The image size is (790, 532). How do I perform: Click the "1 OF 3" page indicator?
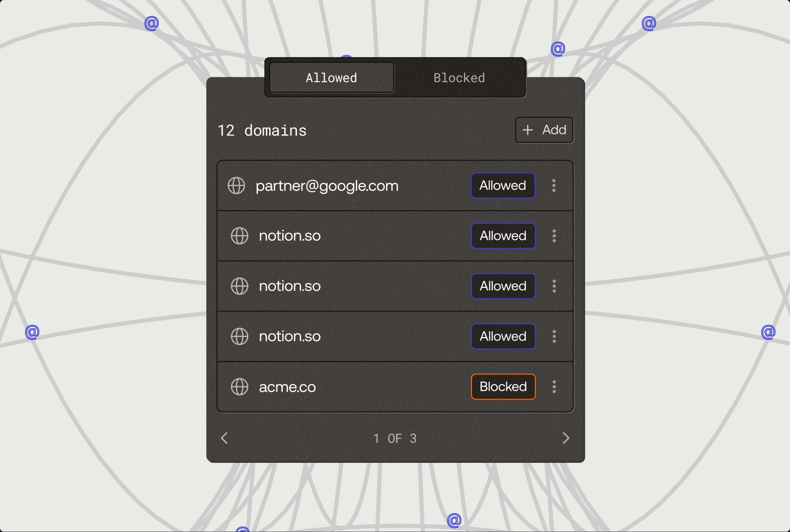click(395, 439)
